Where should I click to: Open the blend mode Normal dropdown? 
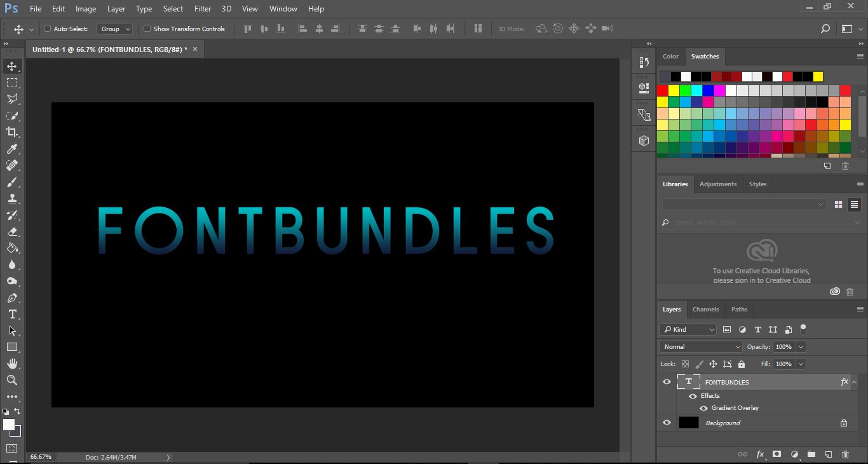pyautogui.click(x=701, y=347)
